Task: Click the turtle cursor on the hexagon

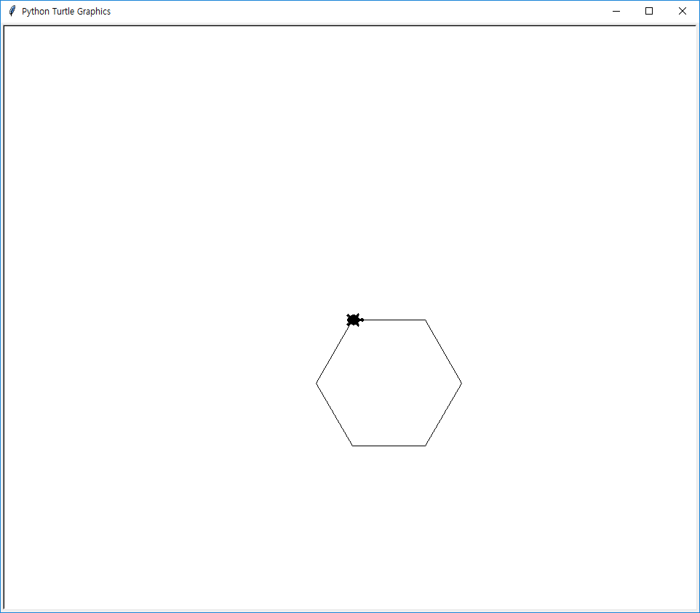Action: [354, 320]
